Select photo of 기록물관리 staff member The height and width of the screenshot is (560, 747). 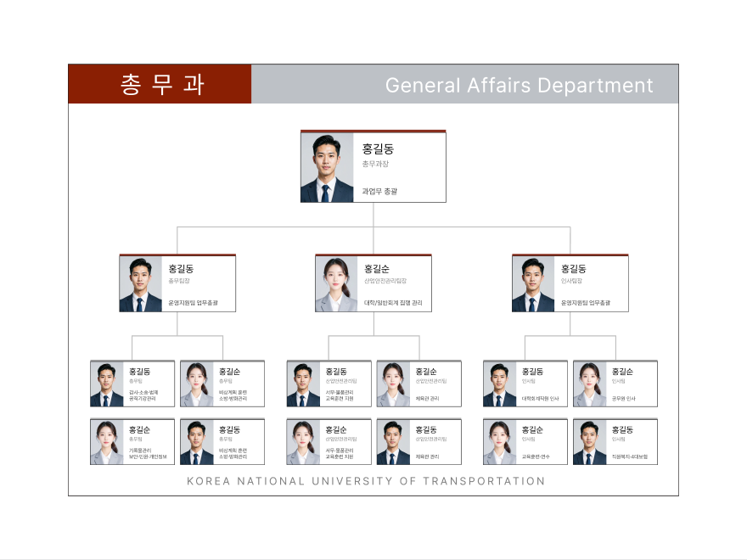107,443
